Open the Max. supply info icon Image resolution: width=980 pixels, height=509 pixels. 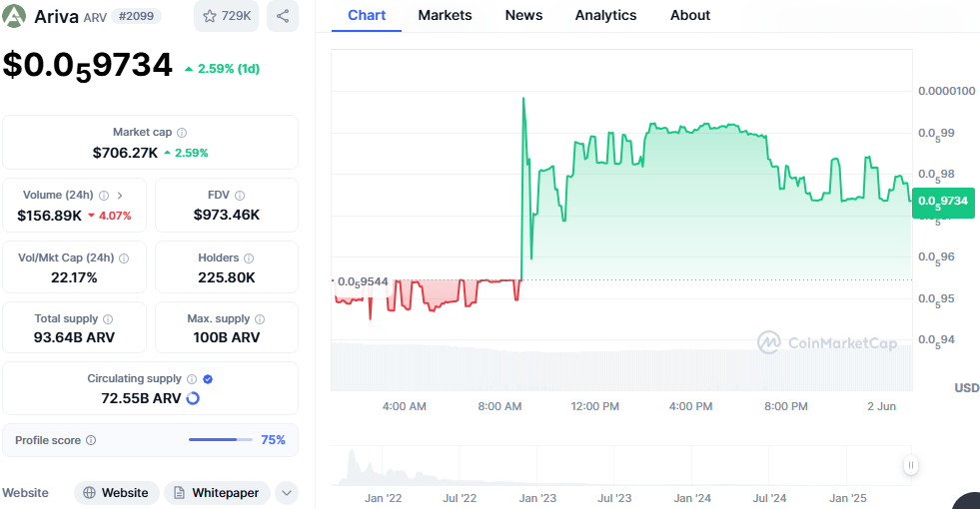point(260,319)
